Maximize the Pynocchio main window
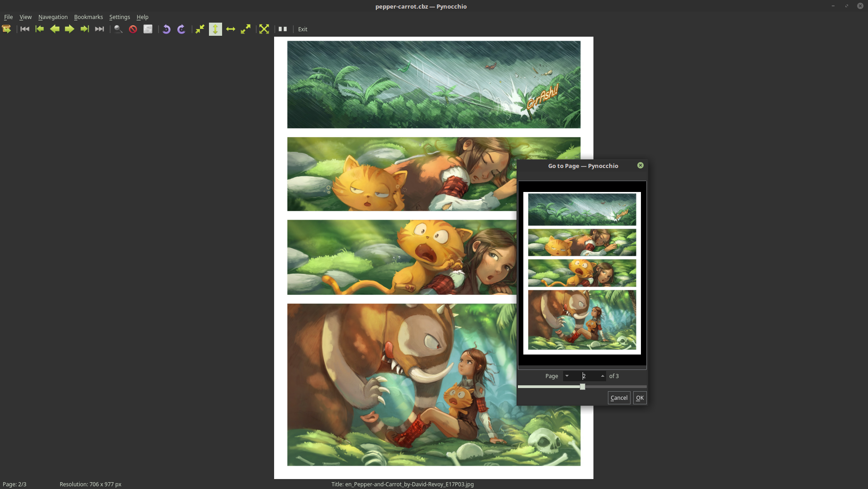The height and width of the screenshot is (489, 868). click(x=846, y=6)
